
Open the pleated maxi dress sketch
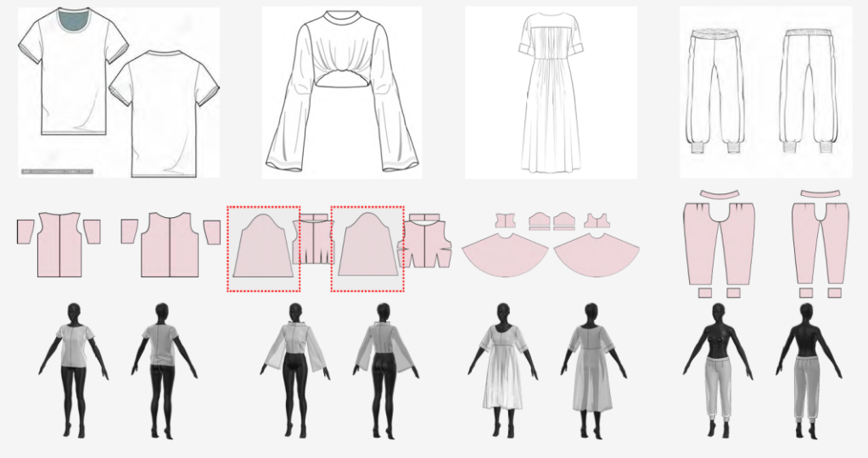(551, 93)
